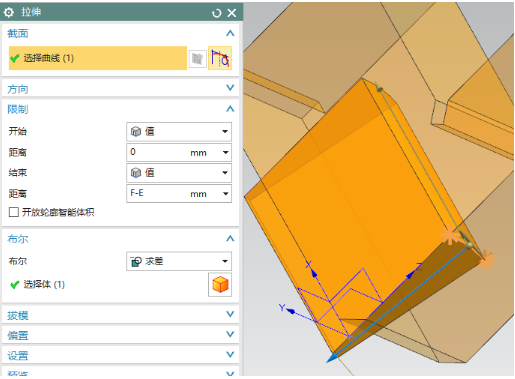
Task: Click the blue extrude direction arrow handle
Action: pos(332,358)
